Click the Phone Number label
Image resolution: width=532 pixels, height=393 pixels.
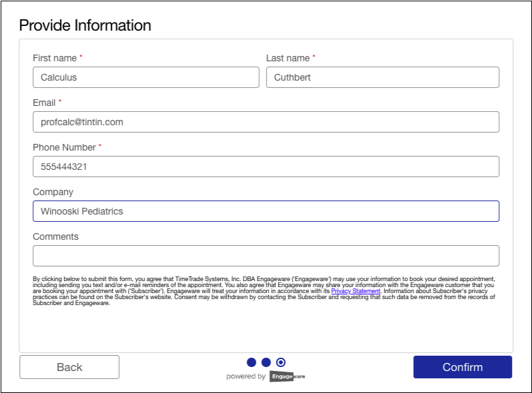coord(64,147)
